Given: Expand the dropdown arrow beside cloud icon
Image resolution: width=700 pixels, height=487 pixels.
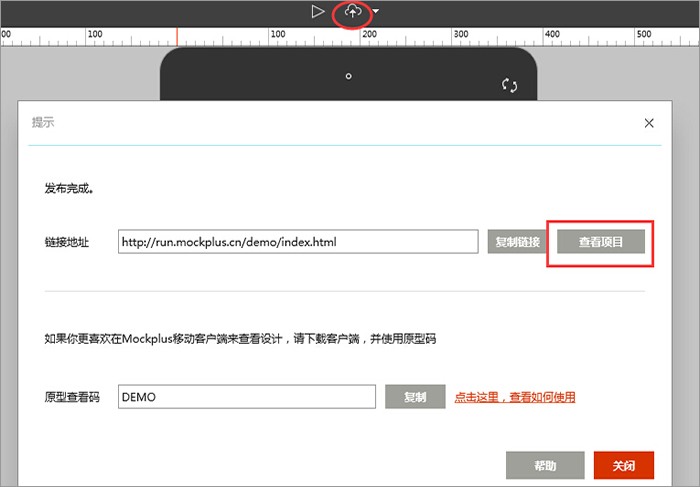Looking at the screenshot, I should [x=376, y=11].
